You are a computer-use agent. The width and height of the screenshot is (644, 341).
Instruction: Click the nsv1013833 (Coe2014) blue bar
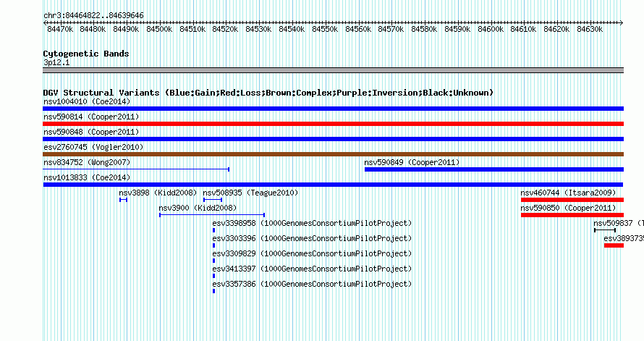(333, 185)
